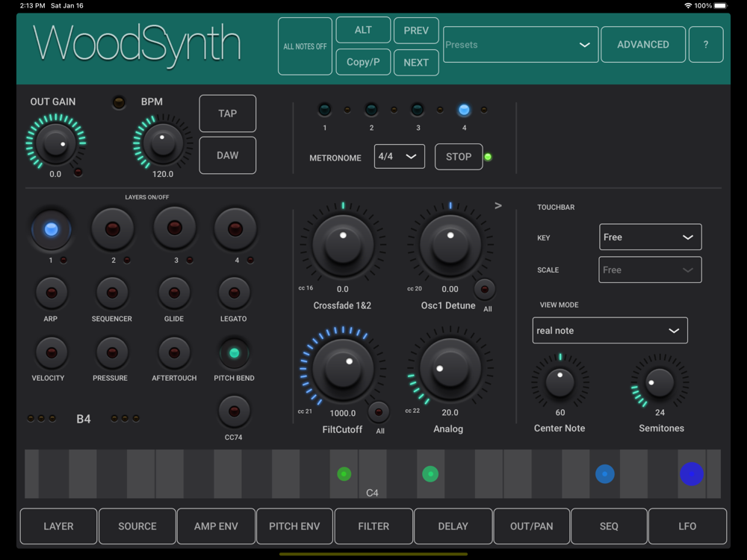Click the Crossfade 1&2 knob
The image size is (747, 560).
(343, 245)
